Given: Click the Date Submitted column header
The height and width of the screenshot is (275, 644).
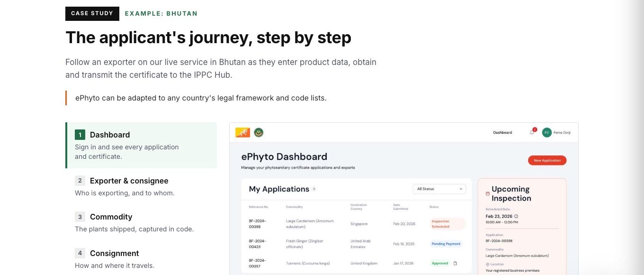Looking at the screenshot, I should pos(401,207).
